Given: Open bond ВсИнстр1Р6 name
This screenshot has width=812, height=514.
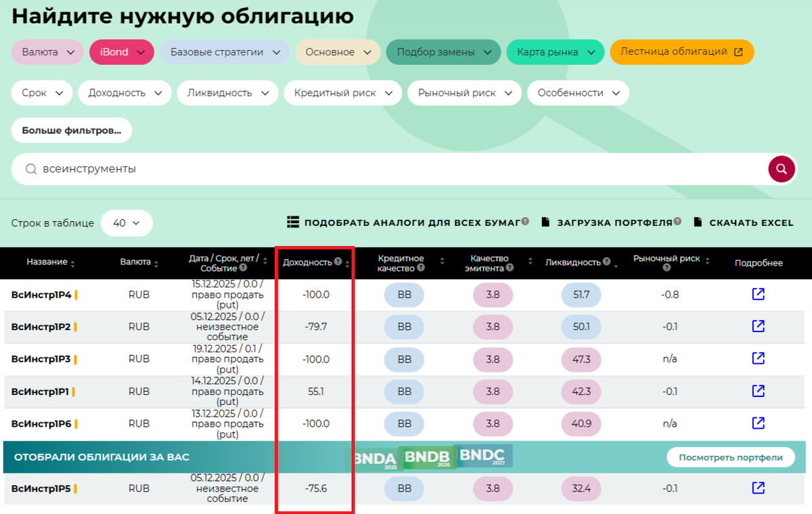Looking at the screenshot, I should (41, 424).
